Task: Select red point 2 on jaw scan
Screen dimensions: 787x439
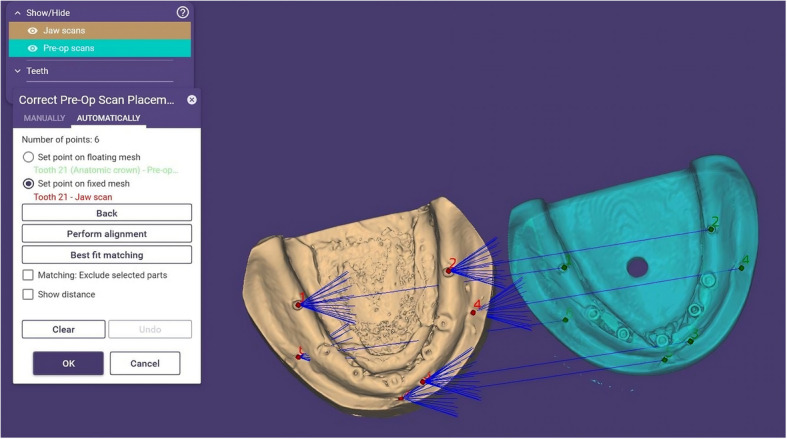Action: pyautogui.click(x=449, y=271)
